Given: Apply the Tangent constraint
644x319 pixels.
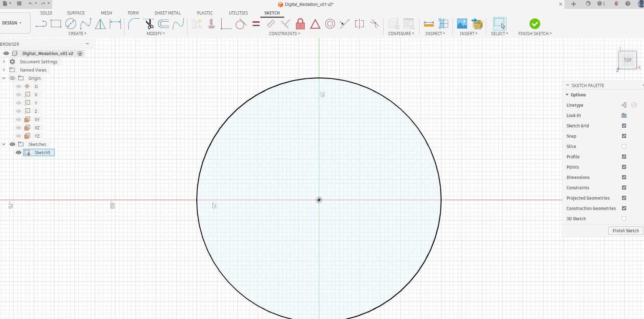Looking at the screenshot, I should 241,24.
